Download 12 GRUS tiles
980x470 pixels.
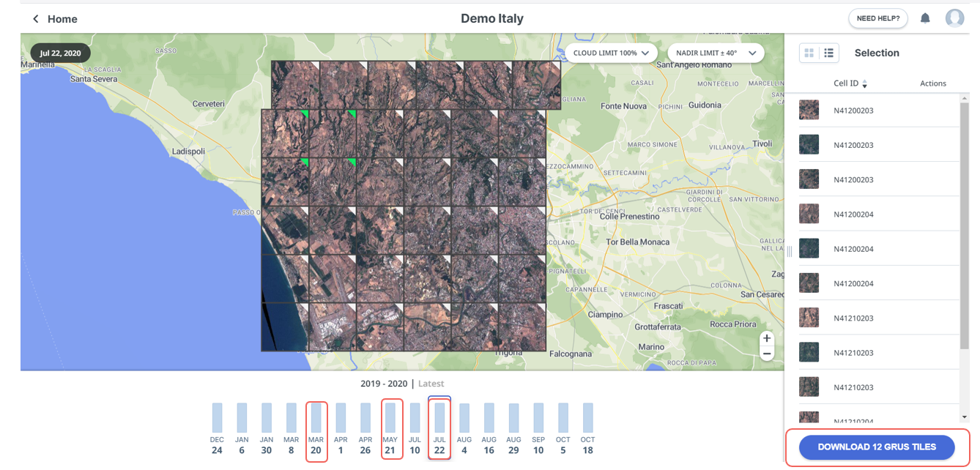click(x=877, y=447)
